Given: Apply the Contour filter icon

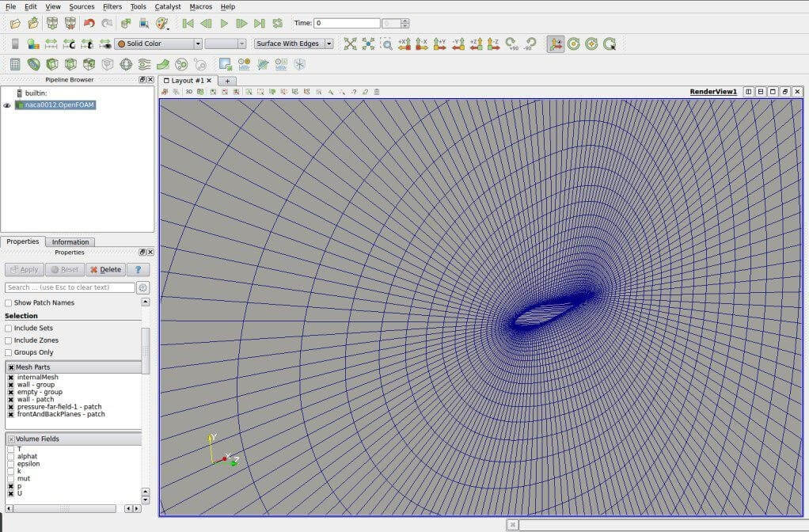Looking at the screenshot, I should [x=33, y=64].
